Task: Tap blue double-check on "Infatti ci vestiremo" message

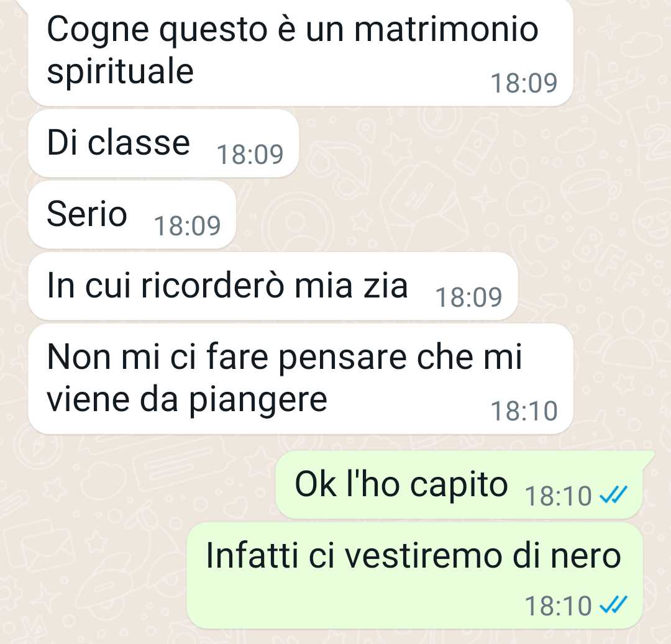Action: coord(613,605)
